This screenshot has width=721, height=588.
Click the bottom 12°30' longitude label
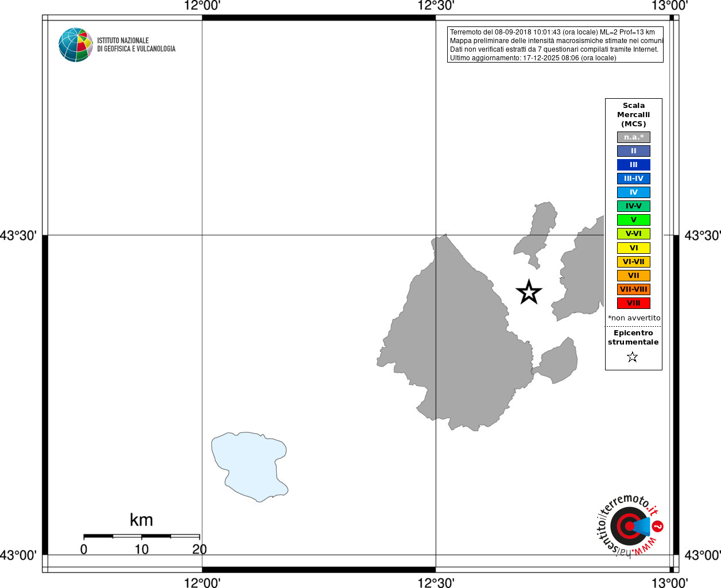(x=436, y=583)
